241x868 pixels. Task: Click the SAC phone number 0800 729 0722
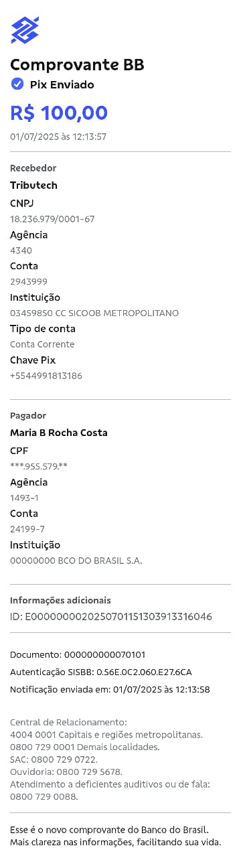point(64,759)
